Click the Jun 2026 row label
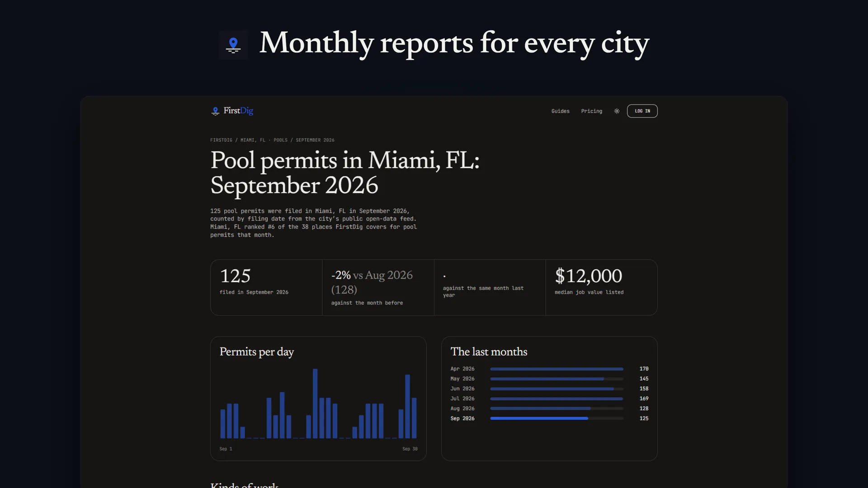The height and width of the screenshot is (488, 868). (462, 389)
